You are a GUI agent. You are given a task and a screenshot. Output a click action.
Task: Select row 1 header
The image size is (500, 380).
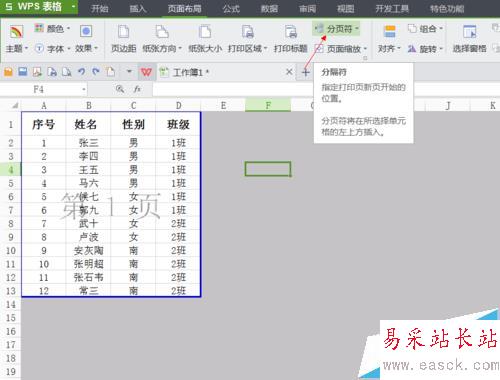click(11, 124)
